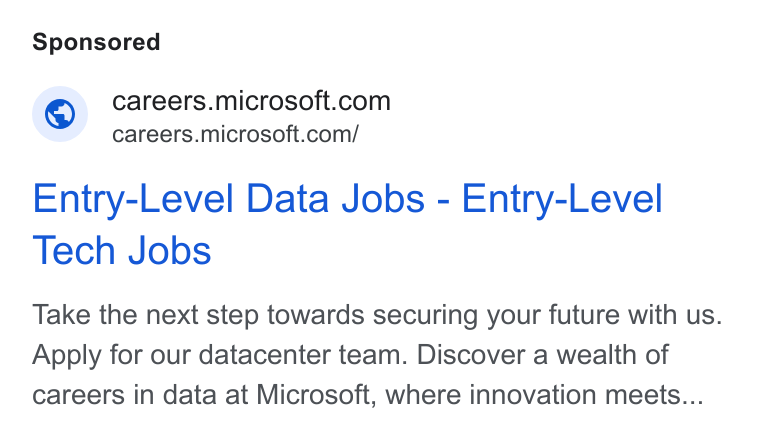Click the word 'Data' in the headline
The height and width of the screenshot is (438, 760).
click(287, 198)
